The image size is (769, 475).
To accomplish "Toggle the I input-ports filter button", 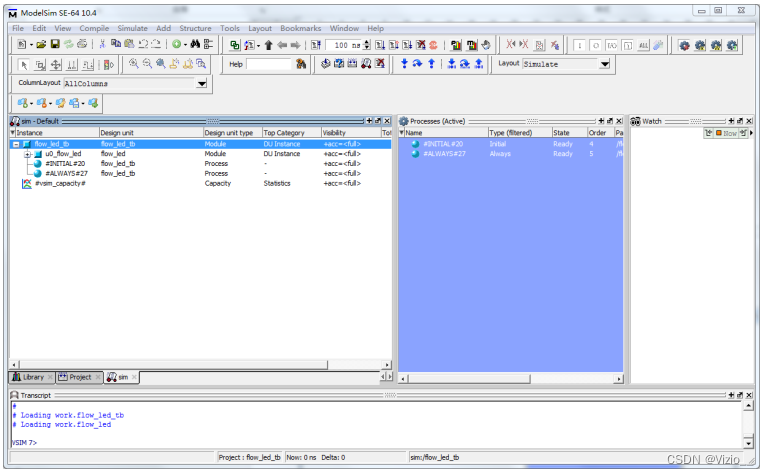I will click(x=580, y=46).
